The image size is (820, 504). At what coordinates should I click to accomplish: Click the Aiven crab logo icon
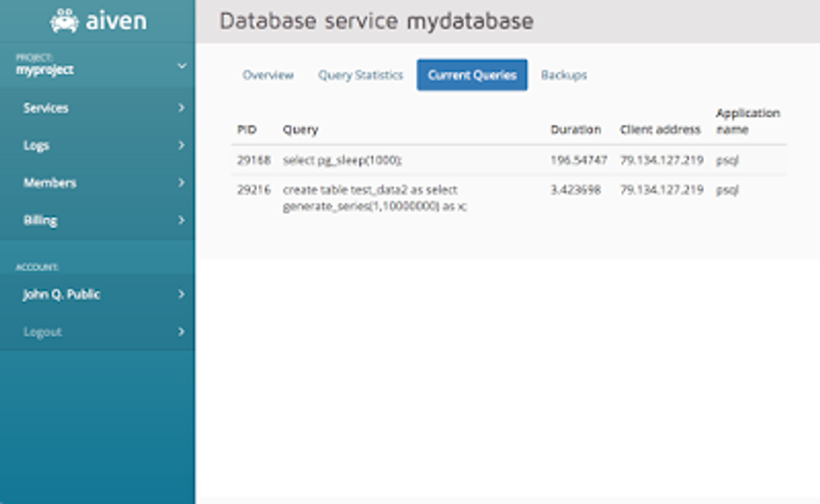[x=65, y=20]
